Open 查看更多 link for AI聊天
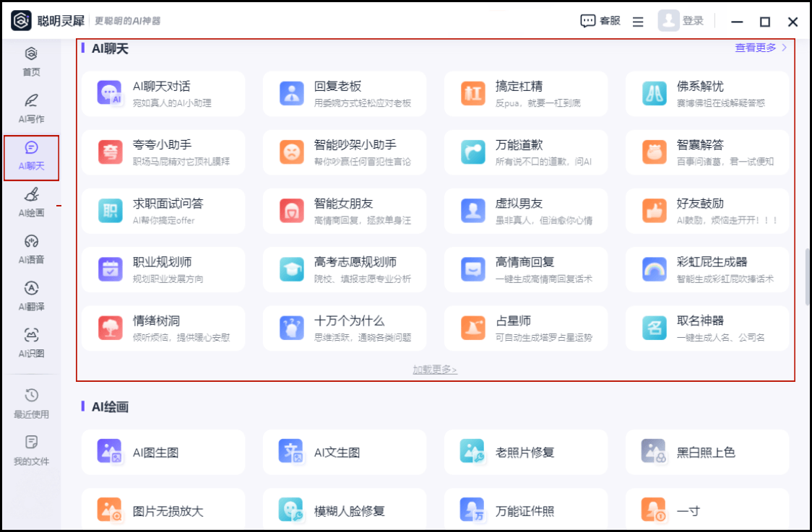The width and height of the screenshot is (812, 532). pos(761,48)
